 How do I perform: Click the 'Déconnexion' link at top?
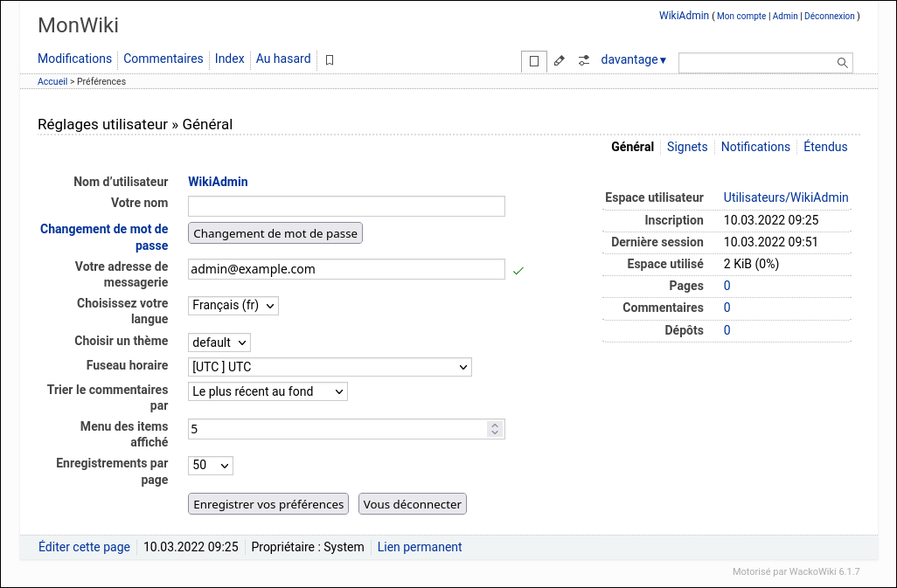point(829,17)
